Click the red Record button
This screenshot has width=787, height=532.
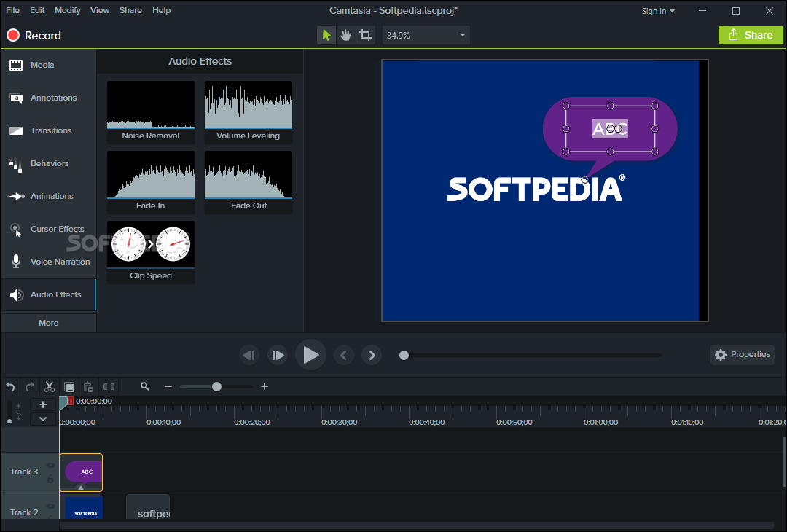(x=34, y=35)
